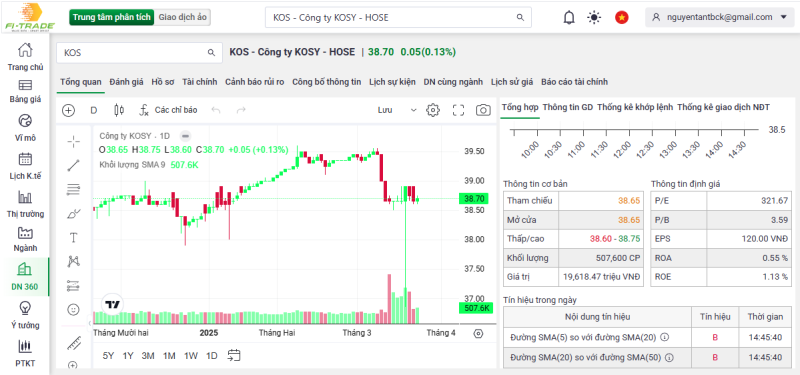Select the Fibonacci/horizontal lines tool
This screenshot has height=375, width=800.
[x=74, y=190]
